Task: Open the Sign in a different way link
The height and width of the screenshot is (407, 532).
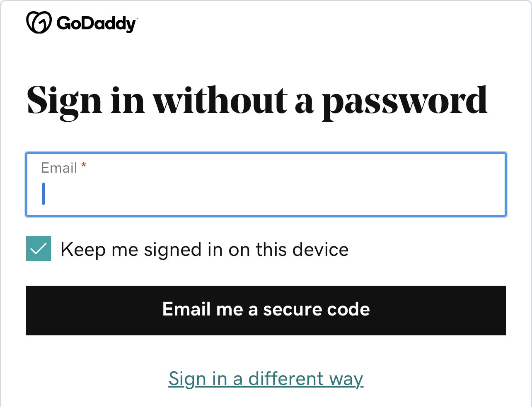Action: (x=266, y=379)
